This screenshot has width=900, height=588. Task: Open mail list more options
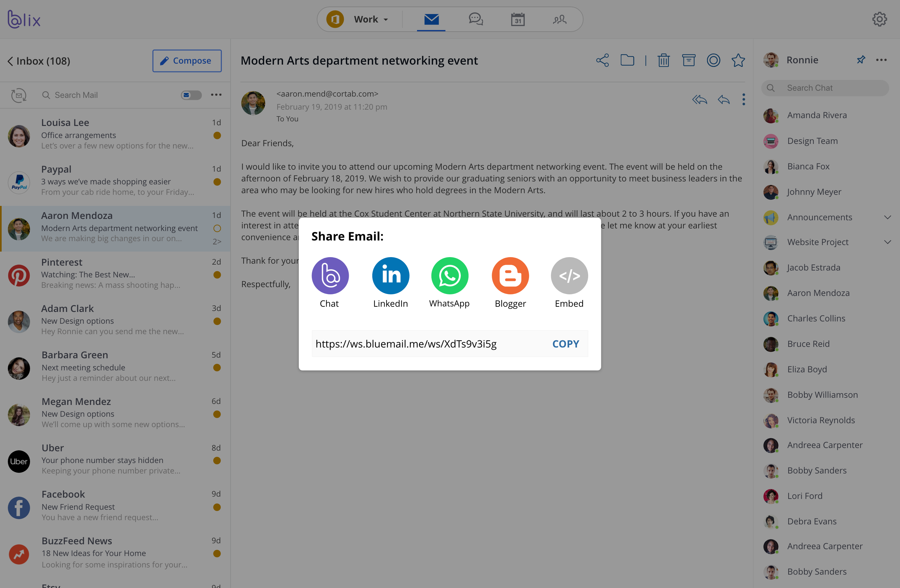pos(216,95)
